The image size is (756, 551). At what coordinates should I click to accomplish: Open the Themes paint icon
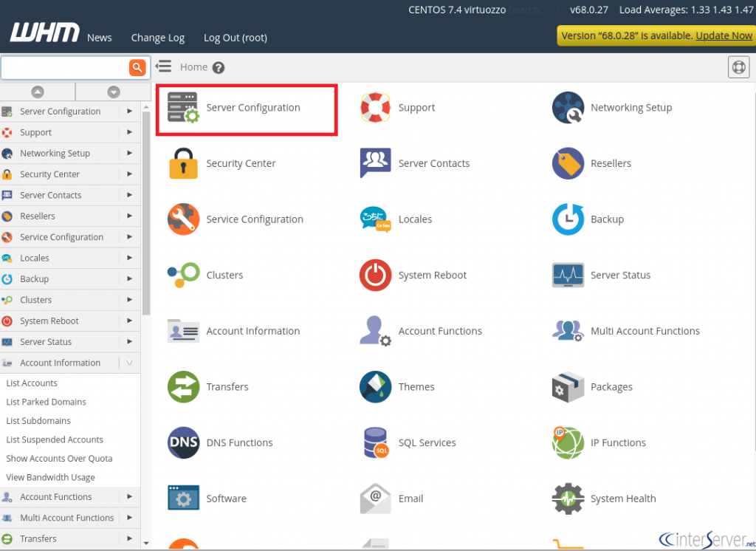pyautogui.click(x=375, y=387)
